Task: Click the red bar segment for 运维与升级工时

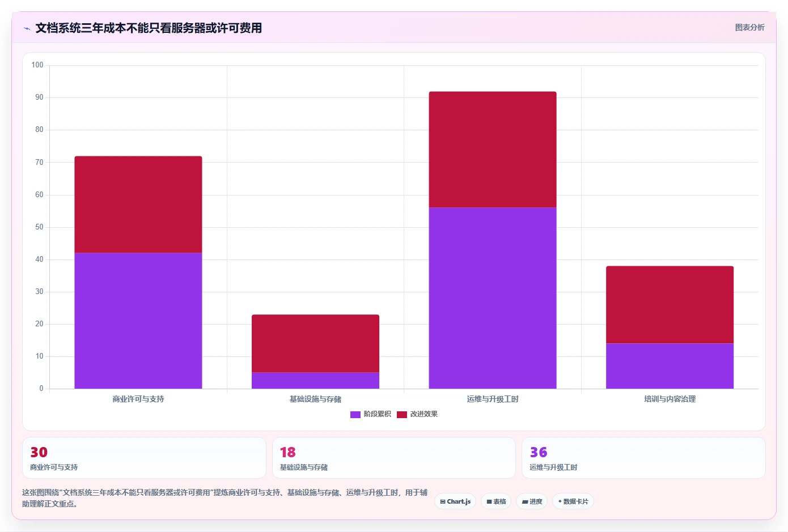Action: click(493, 150)
